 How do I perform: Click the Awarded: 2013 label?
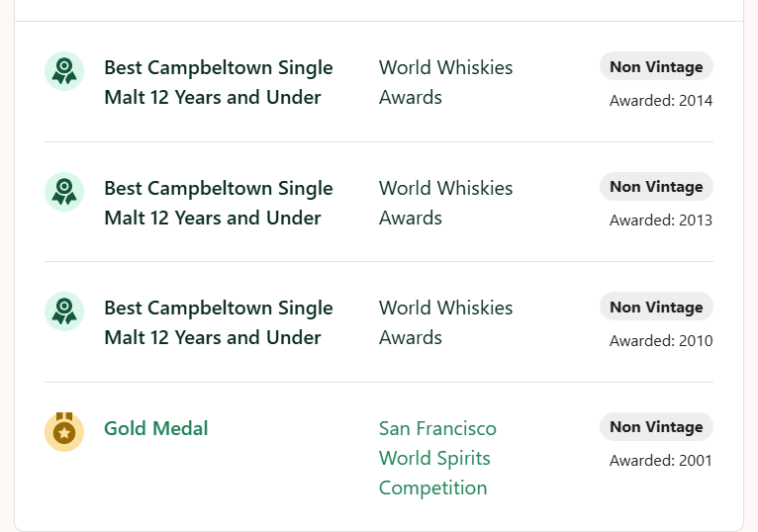(661, 221)
